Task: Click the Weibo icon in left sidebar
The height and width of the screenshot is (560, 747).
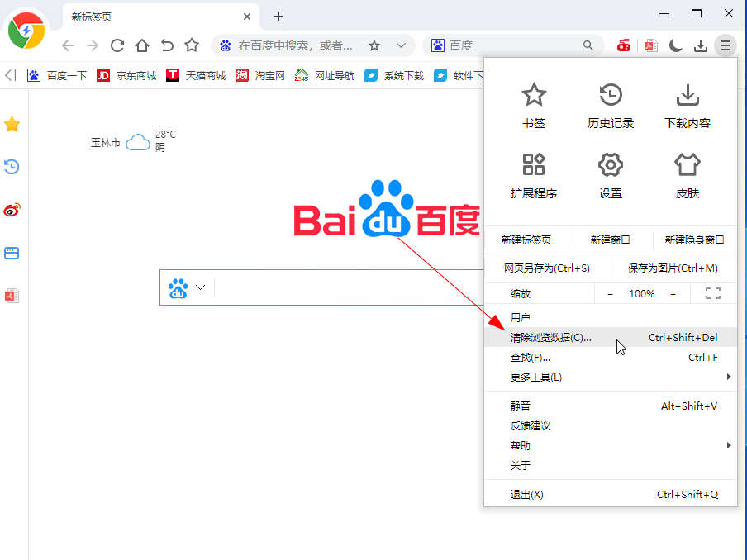Action: coord(12,210)
